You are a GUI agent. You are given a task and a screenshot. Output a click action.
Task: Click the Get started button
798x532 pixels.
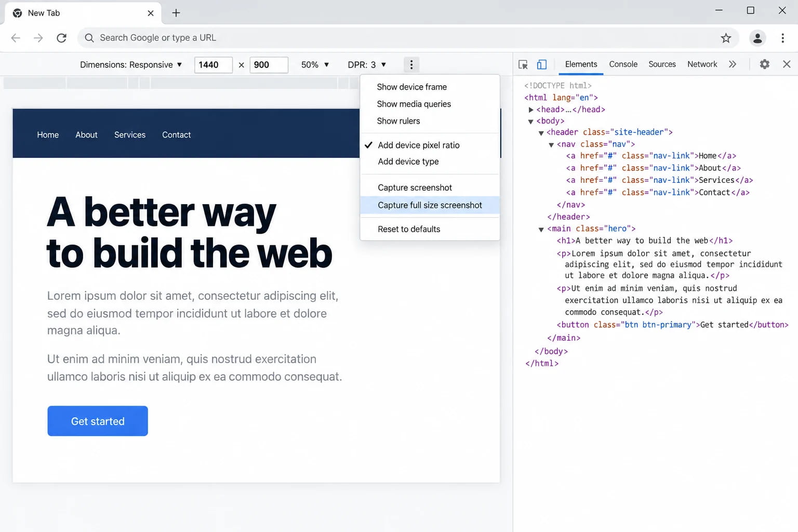coord(98,421)
